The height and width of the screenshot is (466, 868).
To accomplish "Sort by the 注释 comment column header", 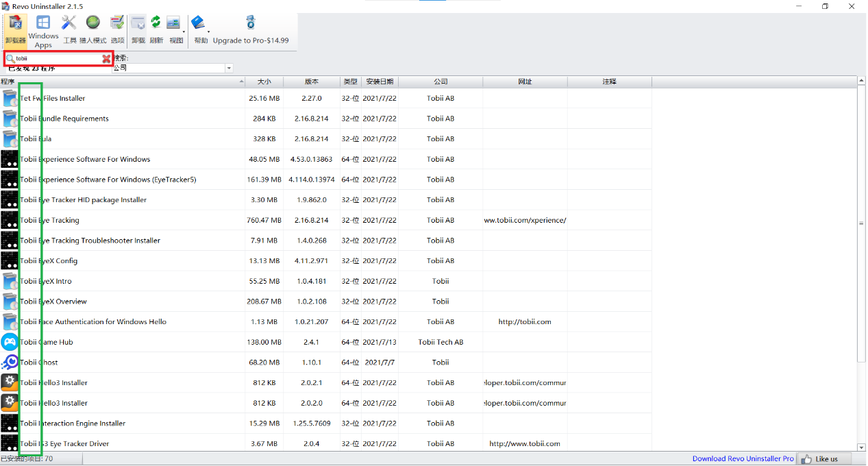I will coord(609,82).
